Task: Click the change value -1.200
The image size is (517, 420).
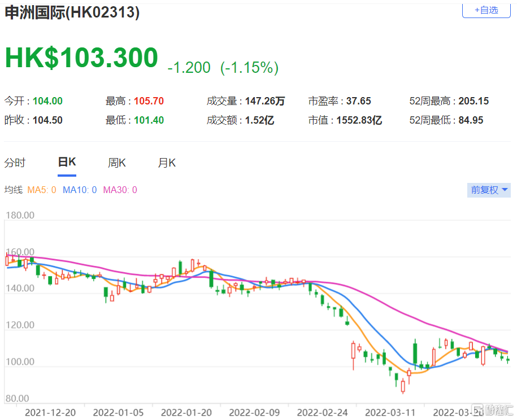Action: click(189, 68)
